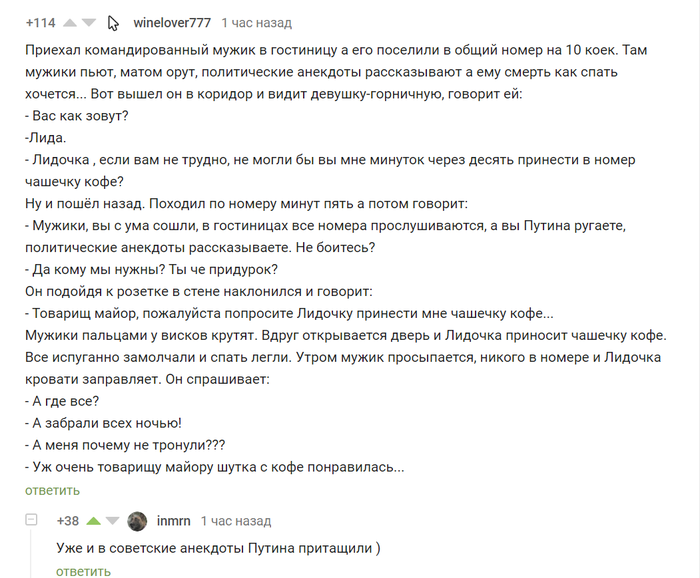The image size is (700, 578).
Task: Click the +38 rating counter
Action: 68,521
